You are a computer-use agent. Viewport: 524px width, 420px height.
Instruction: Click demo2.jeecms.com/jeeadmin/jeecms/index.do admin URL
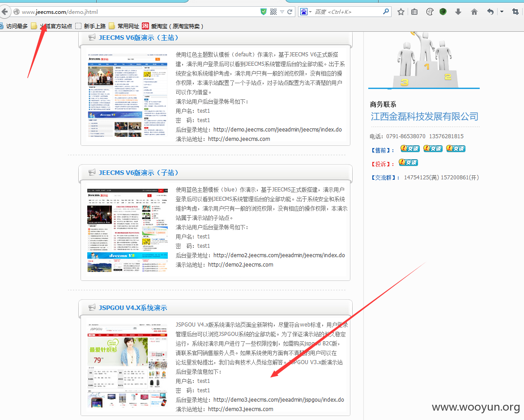click(279, 255)
